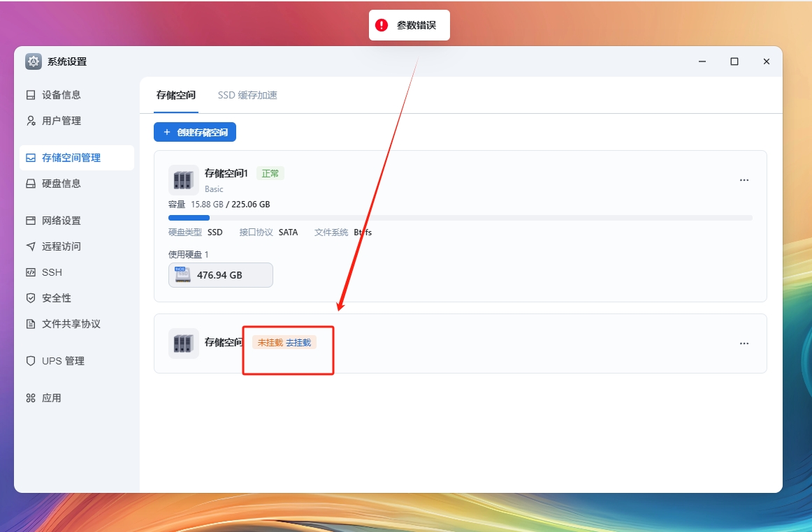Click the 未挂载 status label
This screenshot has width=812, height=532.
[x=270, y=343]
